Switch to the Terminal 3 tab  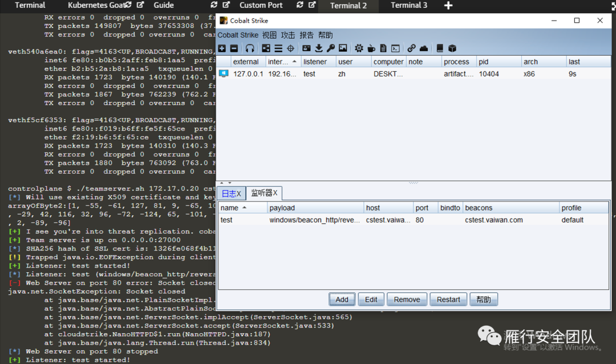pos(409,5)
